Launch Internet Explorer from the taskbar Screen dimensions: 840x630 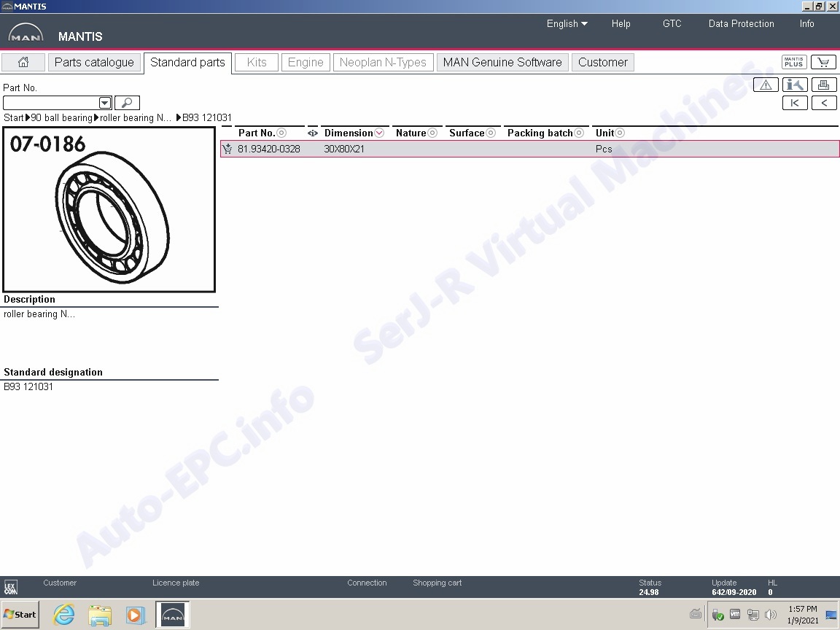point(63,615)
